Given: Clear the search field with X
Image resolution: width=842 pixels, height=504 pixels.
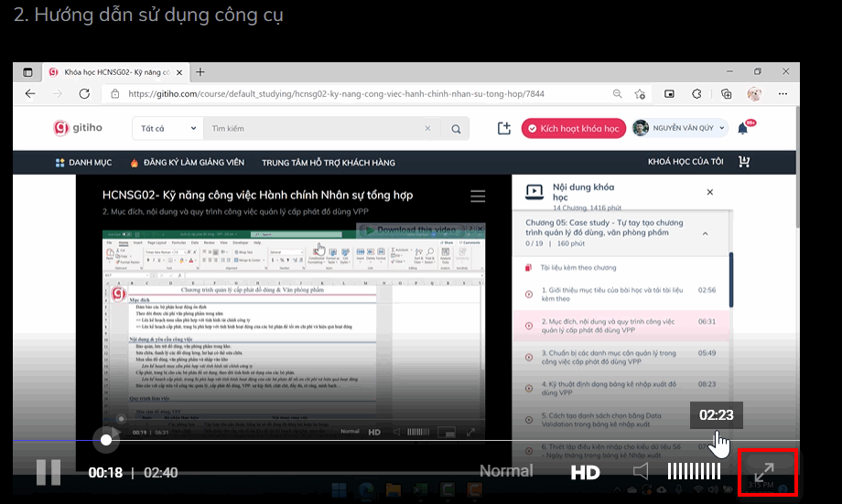Looking at the screenshot, I should pyautogui.click(x=427, y=128).
